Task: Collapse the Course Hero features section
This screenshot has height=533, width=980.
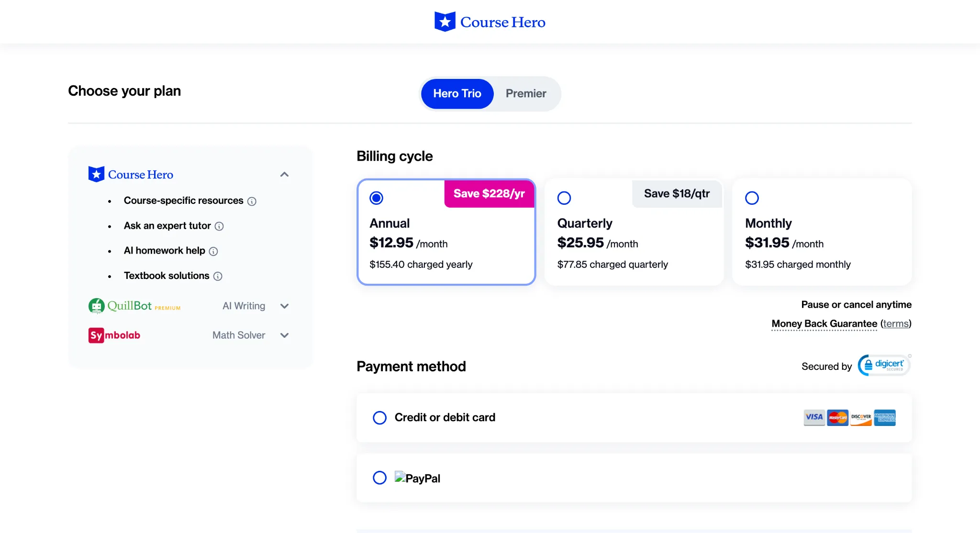Action: pos(284,175)
